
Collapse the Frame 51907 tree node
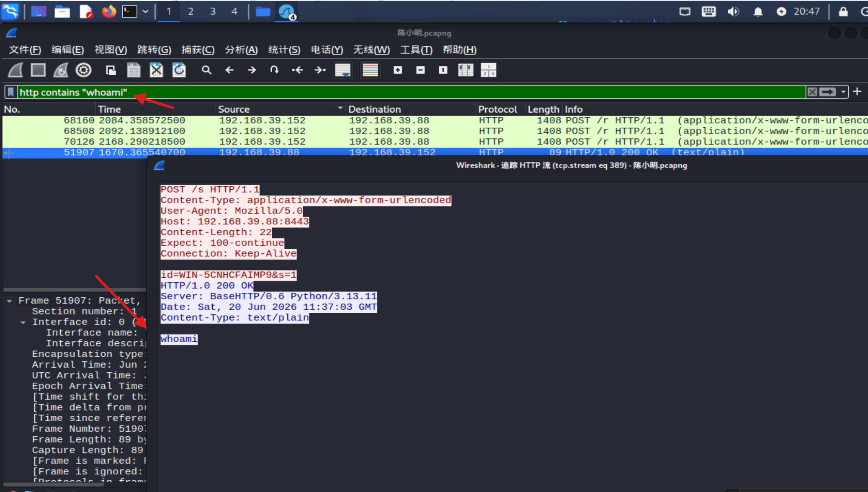click(9, 301)
